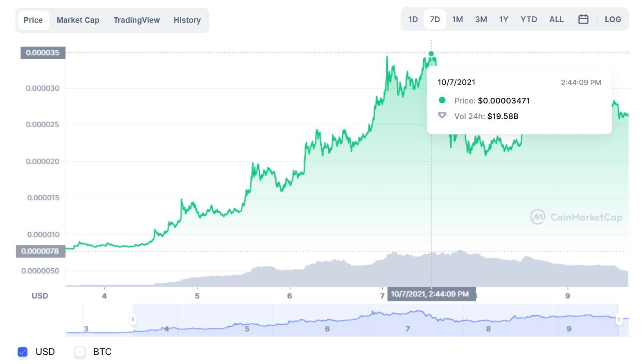This screenshot has height=364, width=641.
Task: Select the 3M time range
Action: point(481,19)
